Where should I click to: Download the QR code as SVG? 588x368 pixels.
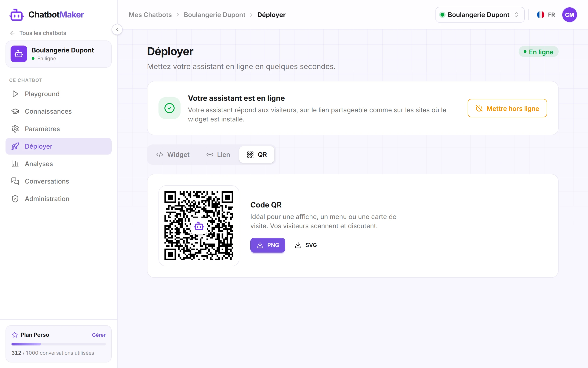pyautogui.click(x=306, y=245)
